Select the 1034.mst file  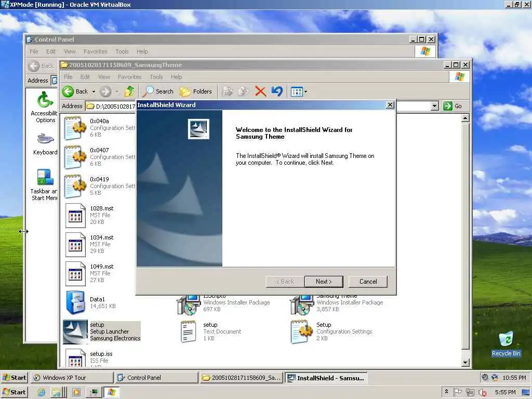[x=89, y=244]
